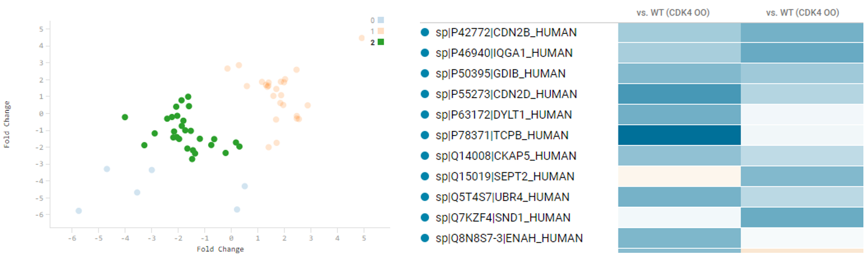Select the circle marker next to GDIB_HUMAN
Viewport: 868px width, 262px height.
[x=425, y=74]
